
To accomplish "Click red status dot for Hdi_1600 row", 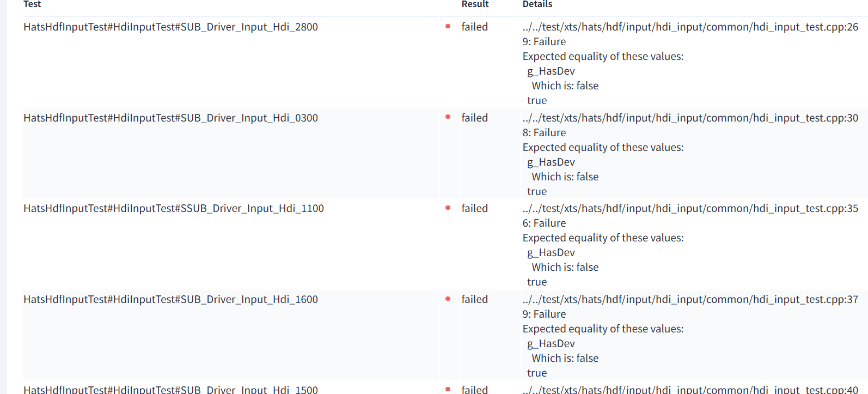I will (448, 299).
